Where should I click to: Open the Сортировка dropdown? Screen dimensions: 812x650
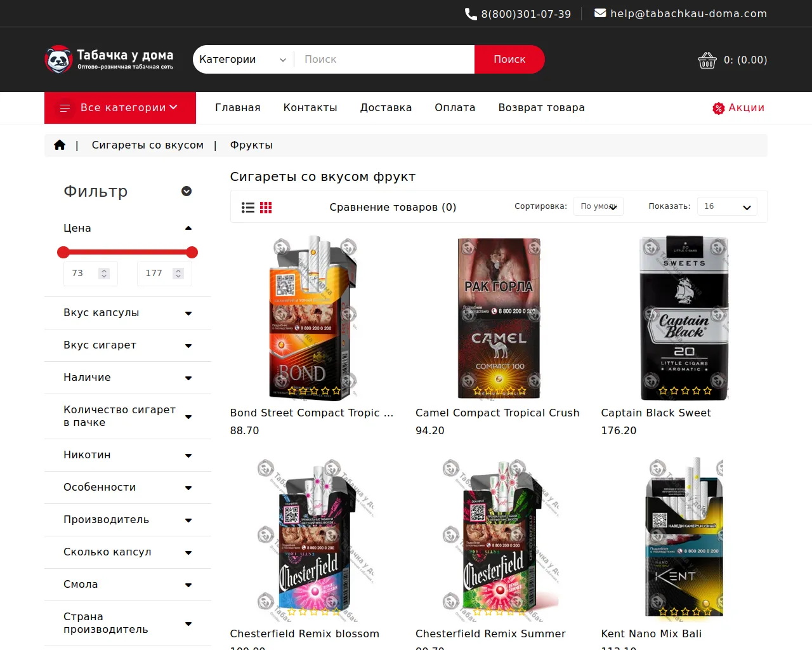point(598,206)
